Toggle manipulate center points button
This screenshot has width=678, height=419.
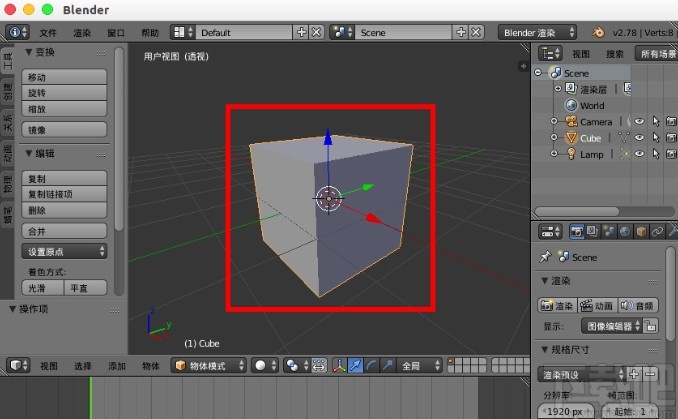click(319, 366)
